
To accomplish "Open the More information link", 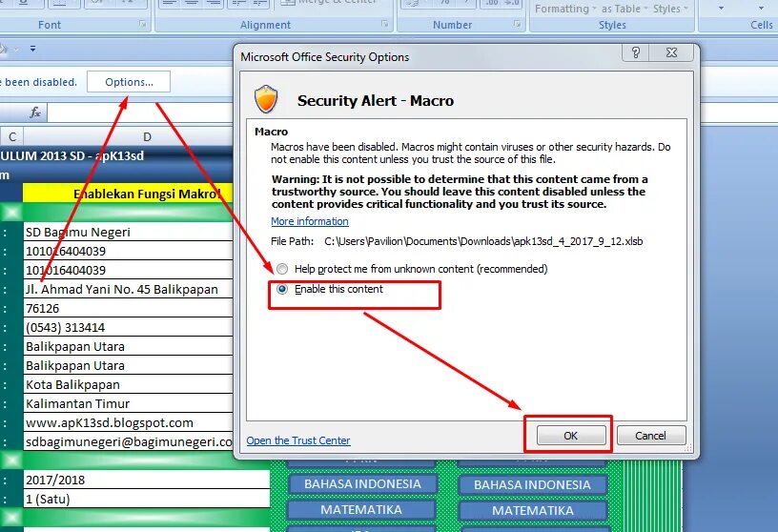I will (310, 221).
